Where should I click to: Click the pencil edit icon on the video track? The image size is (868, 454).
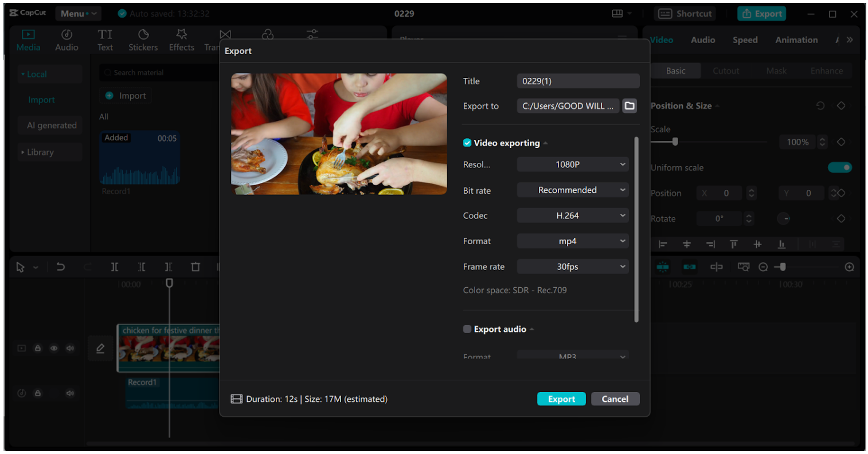tap(100, 348)
